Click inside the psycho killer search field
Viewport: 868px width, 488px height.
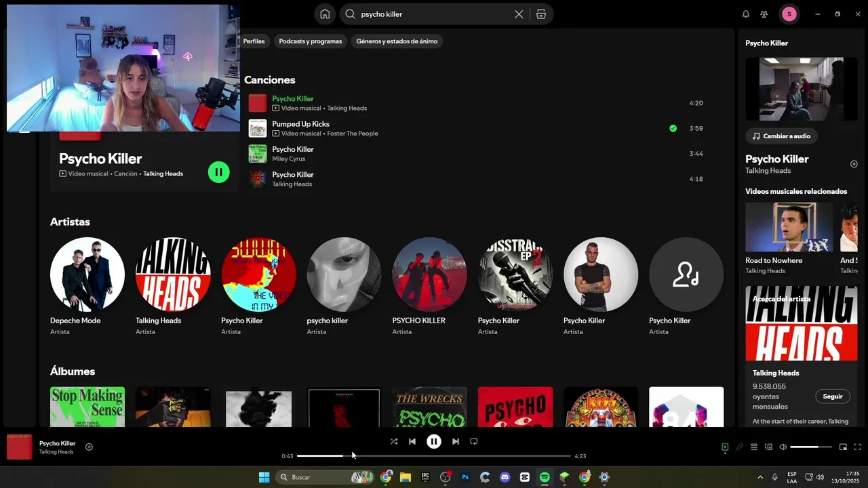434,14
